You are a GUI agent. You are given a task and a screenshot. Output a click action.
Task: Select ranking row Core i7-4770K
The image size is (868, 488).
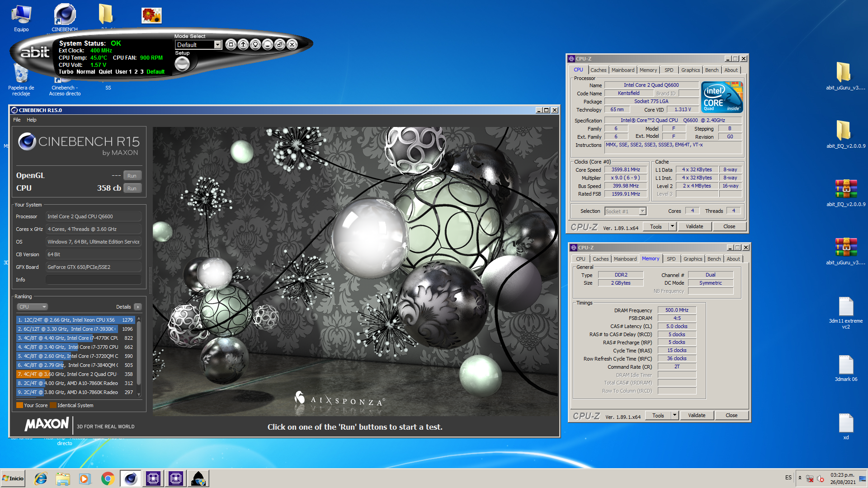point(75,338)
